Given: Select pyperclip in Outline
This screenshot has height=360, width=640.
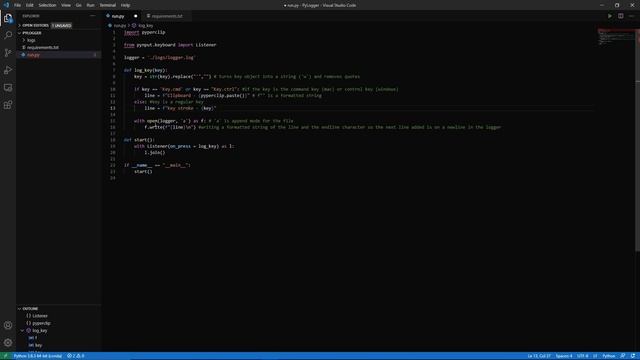Looking at the screenshot, I should pos(41,323).
